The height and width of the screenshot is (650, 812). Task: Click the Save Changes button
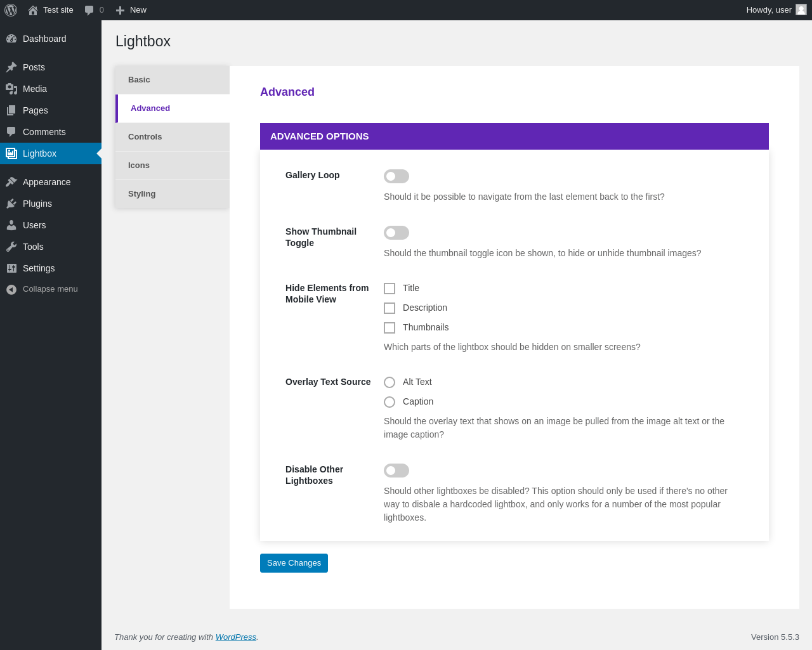pos(294,563)
